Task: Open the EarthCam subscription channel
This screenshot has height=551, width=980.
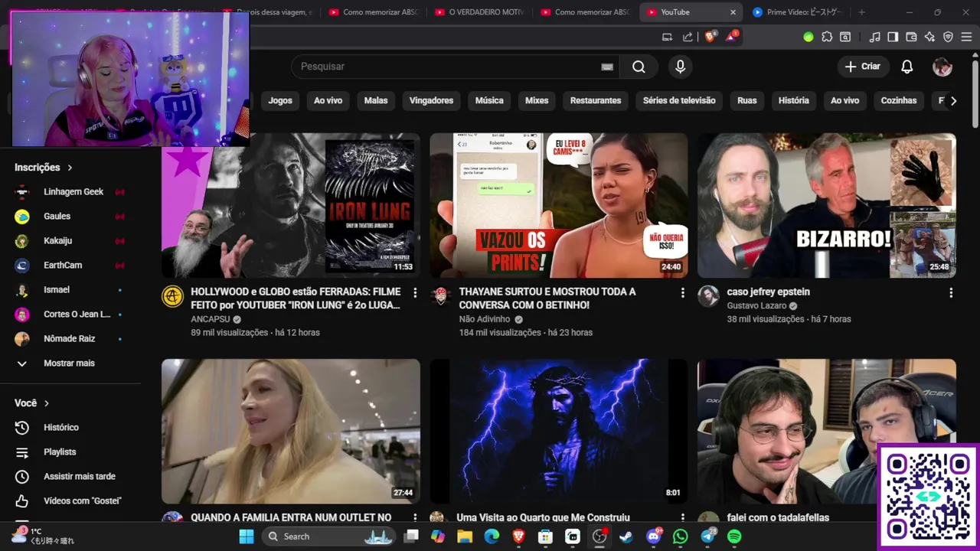Action: pyautogui.click(x=70, y=265)
